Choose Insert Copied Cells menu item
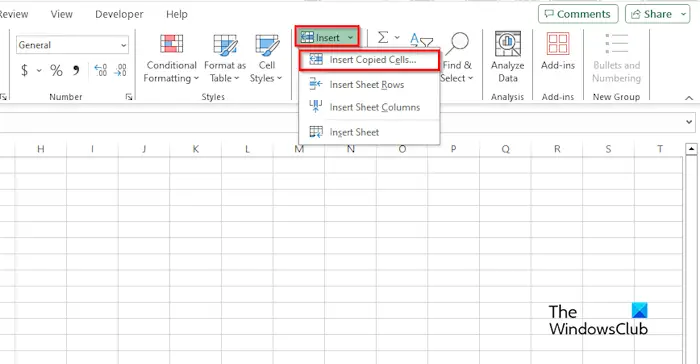The image size is (700, 364). (x=369, y=60)
